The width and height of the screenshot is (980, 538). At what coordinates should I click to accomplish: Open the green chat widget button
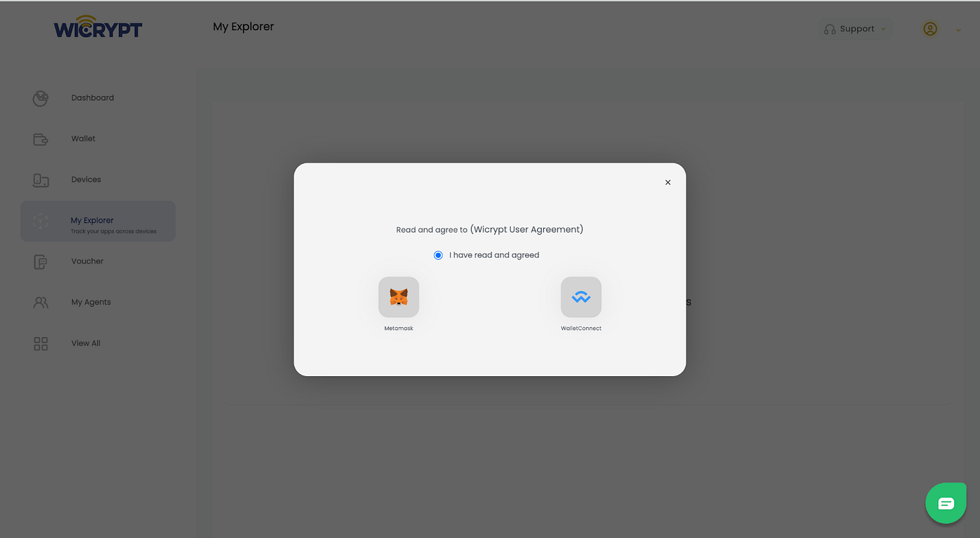point(946,503)
